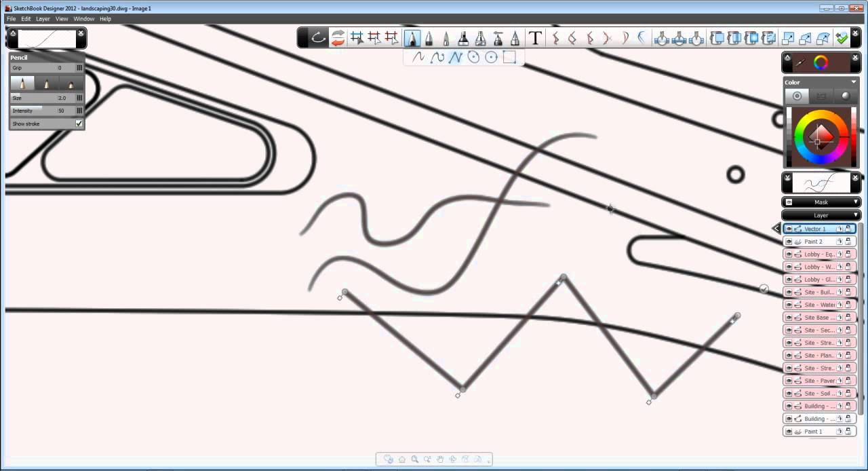Select the Pencil tool in the toolbar
Image resolution: width=868 pixels, height=471 pixels.
[x=412, y=39]
